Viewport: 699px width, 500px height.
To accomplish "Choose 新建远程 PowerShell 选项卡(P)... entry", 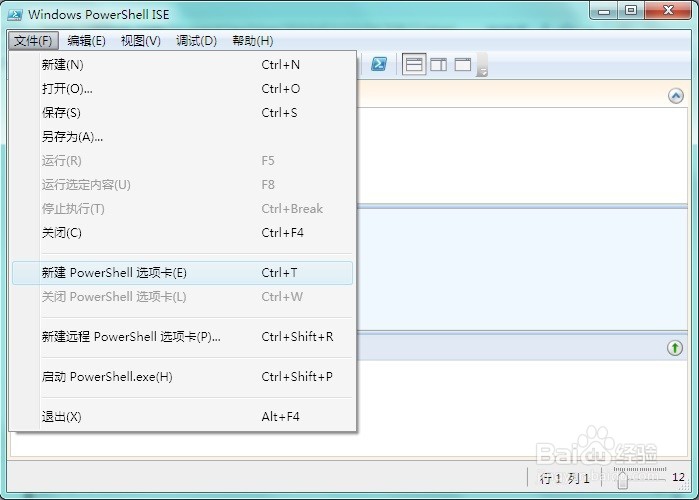I will tap(182, 336).
